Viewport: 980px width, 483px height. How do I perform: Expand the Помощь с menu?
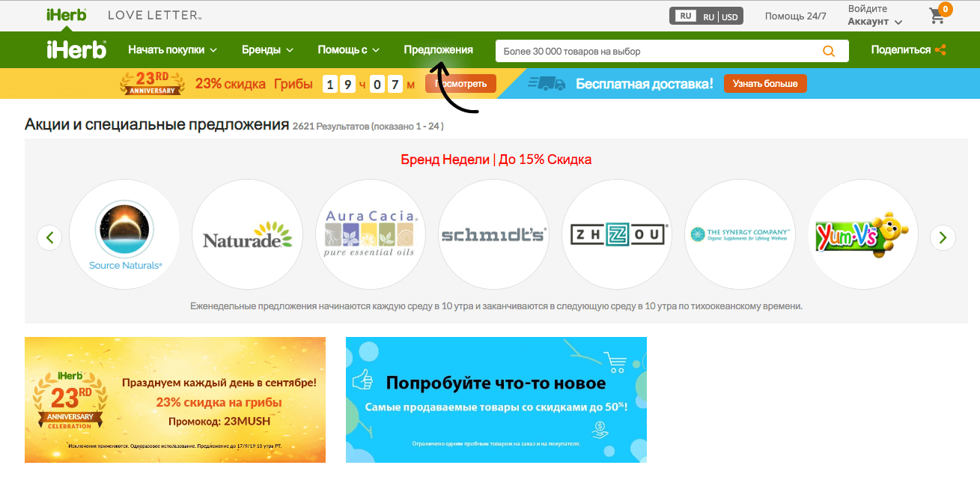pyautogui.click(x=349, y=50)
